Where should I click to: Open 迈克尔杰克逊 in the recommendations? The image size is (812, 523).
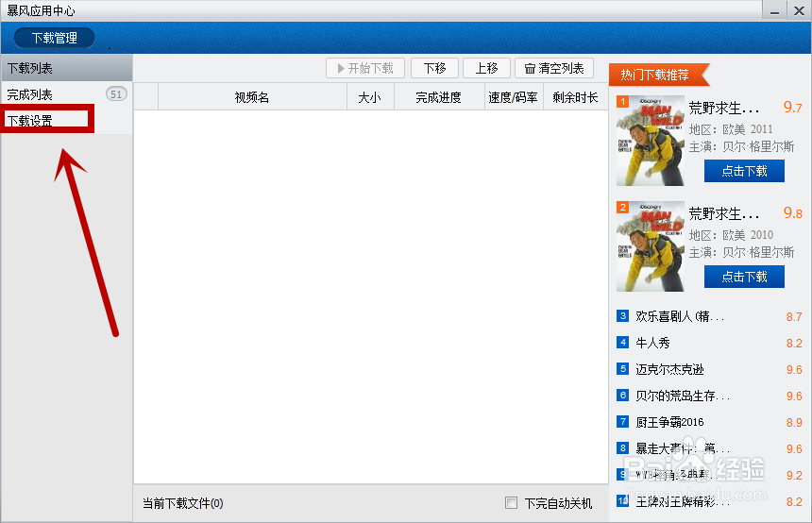click(669, 369)
